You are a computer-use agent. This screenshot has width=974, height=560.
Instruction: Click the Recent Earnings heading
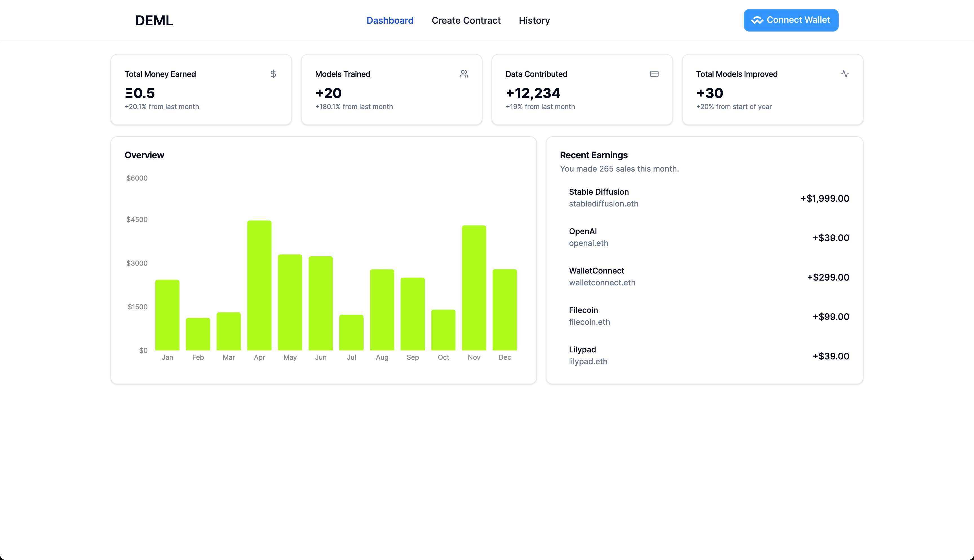click(x=594, y=155)
